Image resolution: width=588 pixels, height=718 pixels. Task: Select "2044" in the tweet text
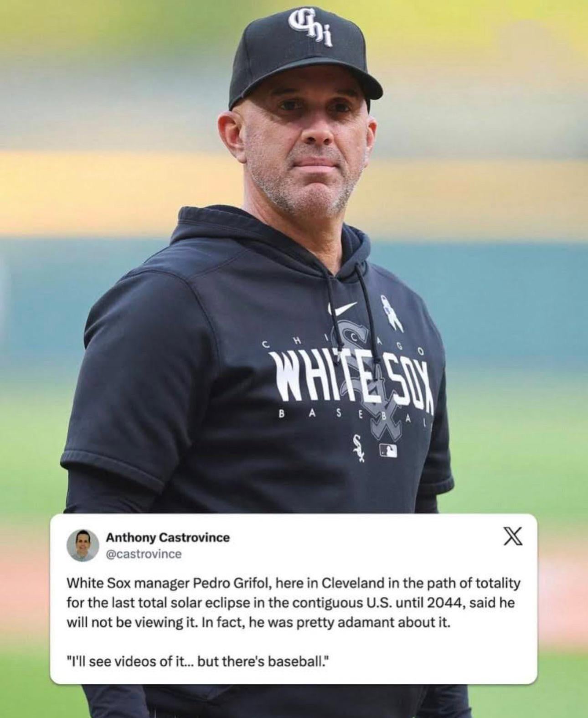tap(446, 603)
